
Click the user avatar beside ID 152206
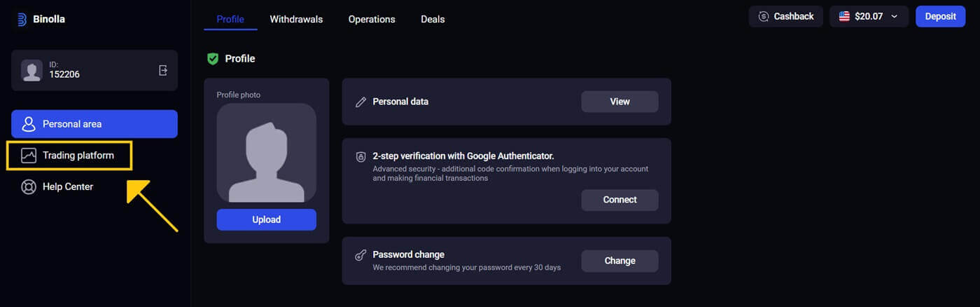tap(32, 70)
